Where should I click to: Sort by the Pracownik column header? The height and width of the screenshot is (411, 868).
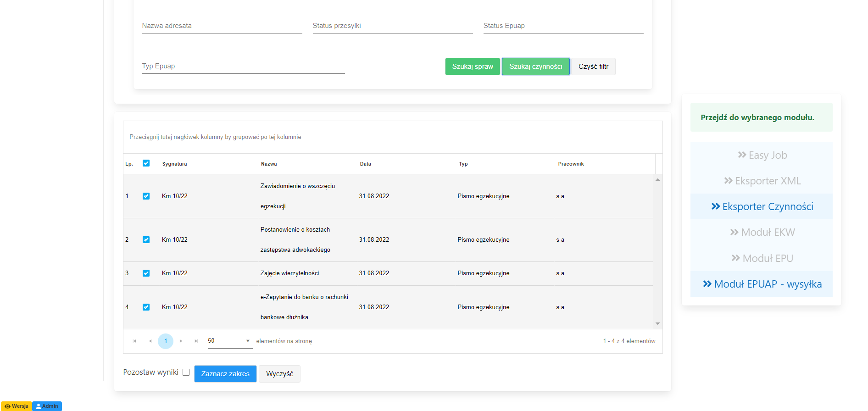point(571,164)
